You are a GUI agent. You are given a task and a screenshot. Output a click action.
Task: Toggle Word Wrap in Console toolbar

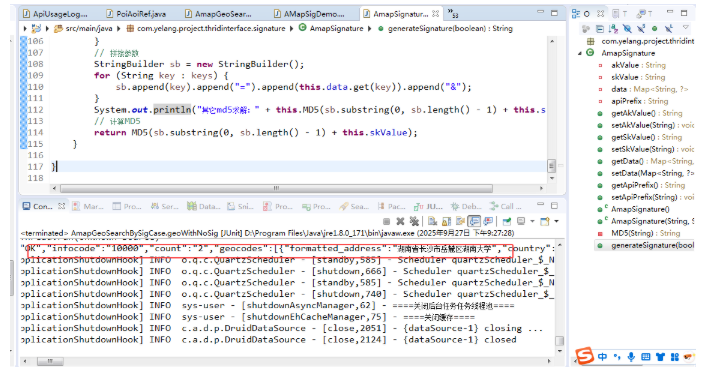[460, 221]
